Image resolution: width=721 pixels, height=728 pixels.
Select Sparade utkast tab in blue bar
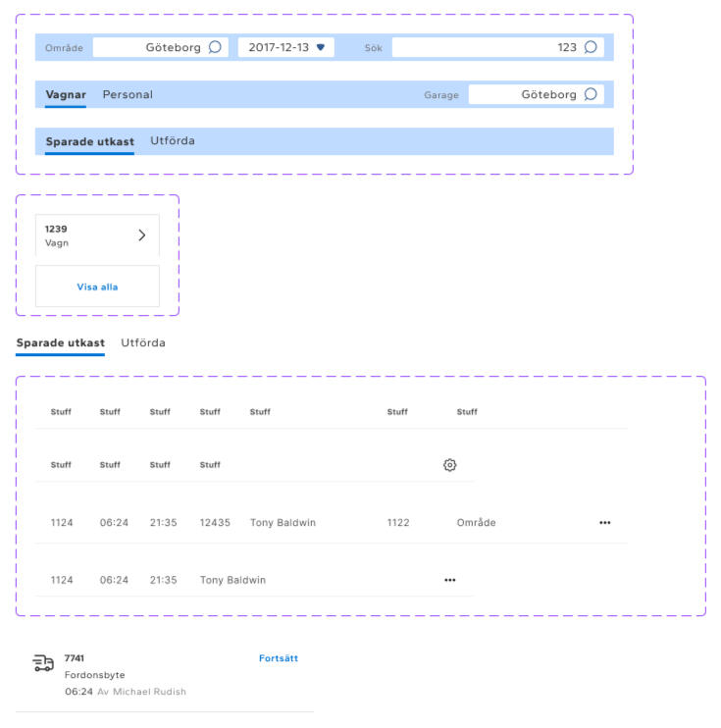(89, 142)
